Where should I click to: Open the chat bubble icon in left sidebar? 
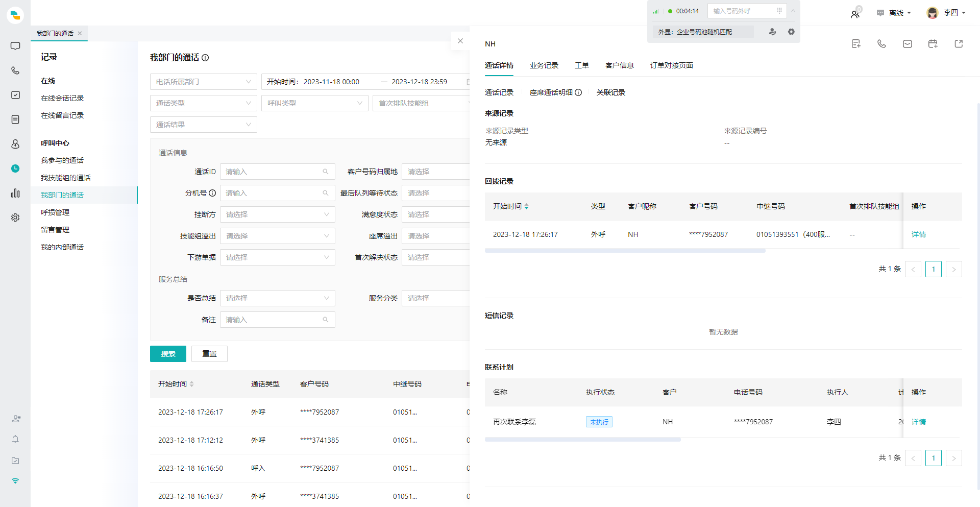coord(15,46)
